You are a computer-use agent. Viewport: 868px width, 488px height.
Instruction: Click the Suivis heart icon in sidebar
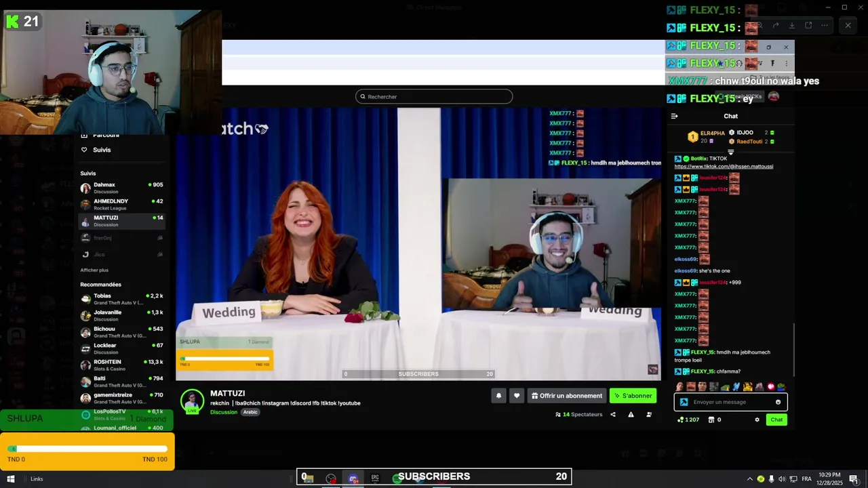click(84, 150)
